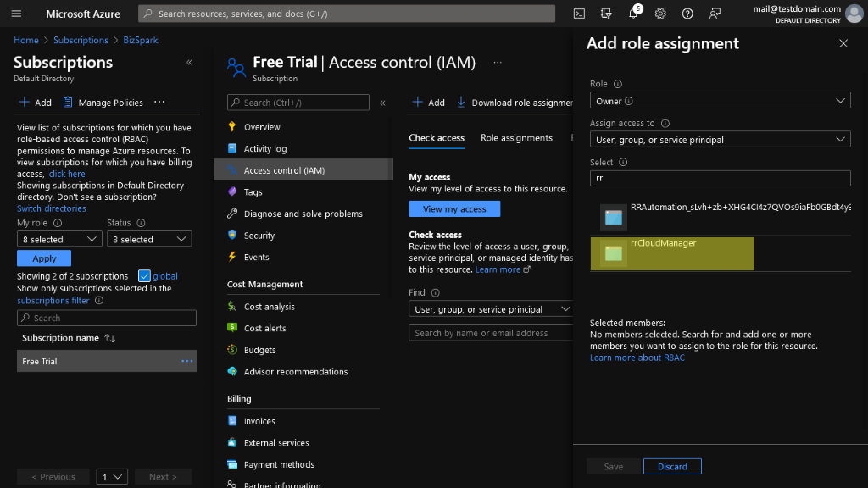Collapse the Subscriptions pane with double chevron
The image size is (868, 488).
point(189,63)
